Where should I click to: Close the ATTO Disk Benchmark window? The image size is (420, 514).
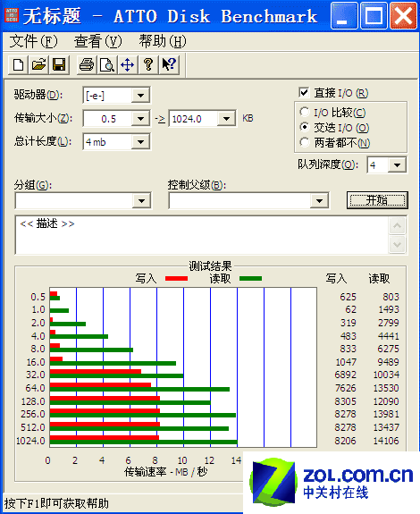coord(403,16)
